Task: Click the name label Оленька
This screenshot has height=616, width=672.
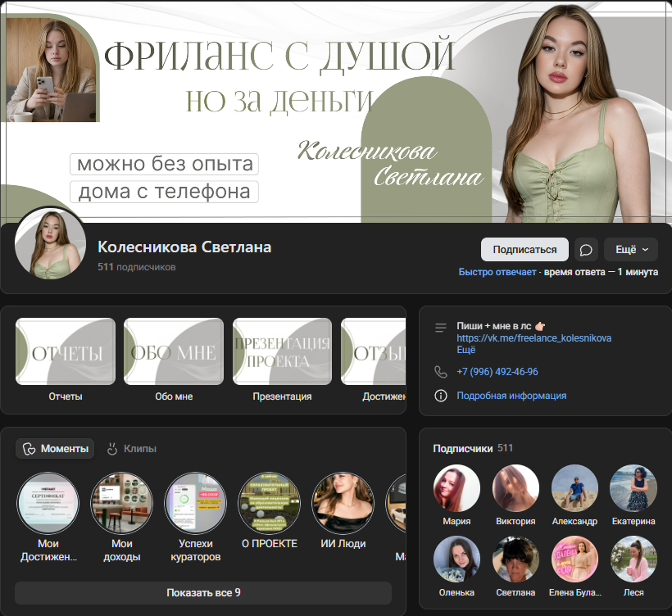Action: click(456, 592)
